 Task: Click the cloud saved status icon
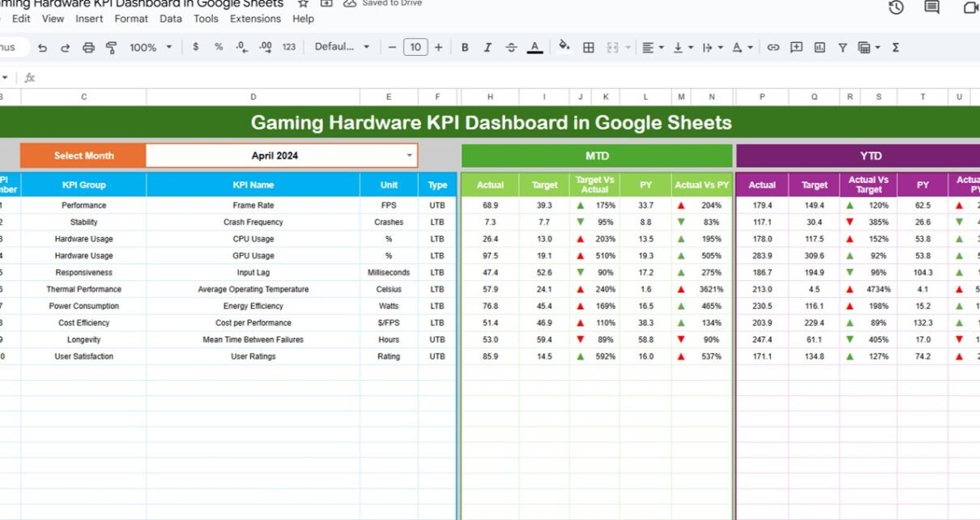tap(350, 3)
